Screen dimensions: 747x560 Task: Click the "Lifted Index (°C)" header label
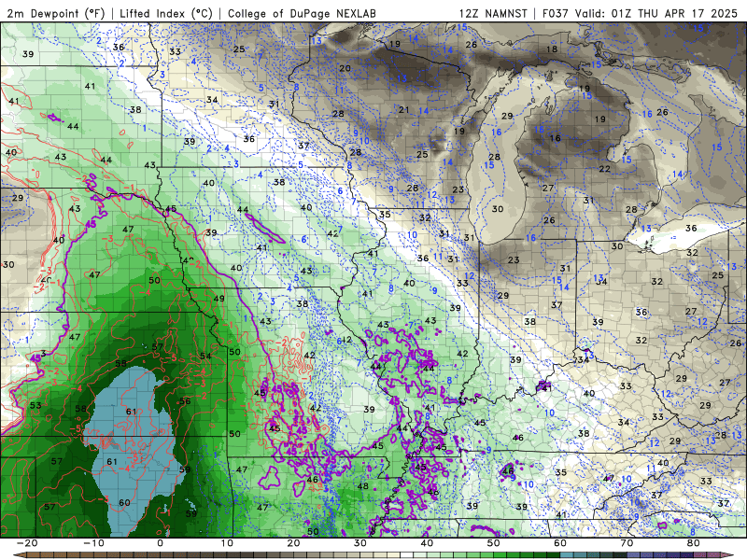166,13
